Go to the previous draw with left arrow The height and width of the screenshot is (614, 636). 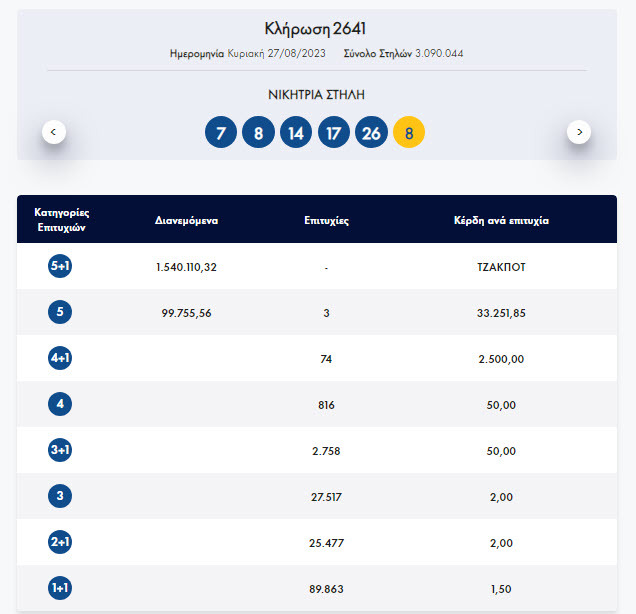tap(54, 131)
